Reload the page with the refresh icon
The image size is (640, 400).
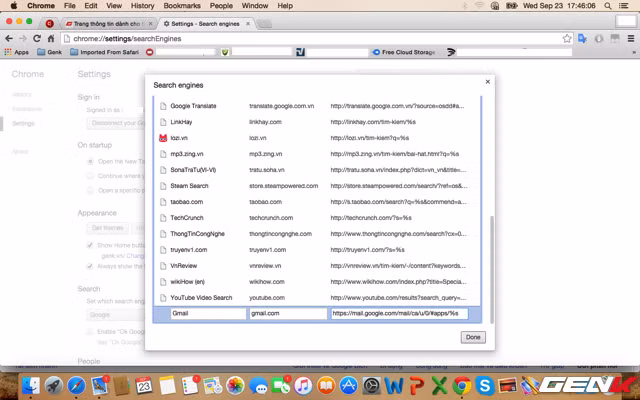pyautogui.click(x=37, y=38)
